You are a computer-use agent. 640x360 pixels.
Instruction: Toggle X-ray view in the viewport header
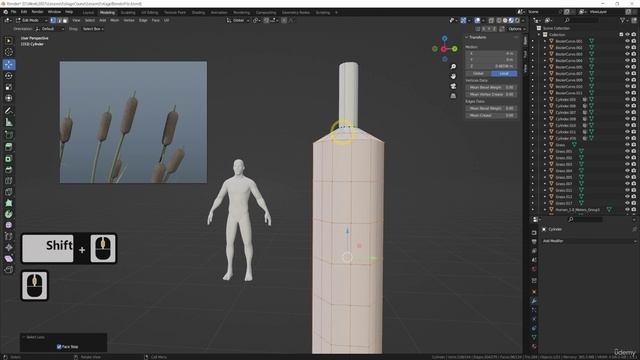pos(491,20)
